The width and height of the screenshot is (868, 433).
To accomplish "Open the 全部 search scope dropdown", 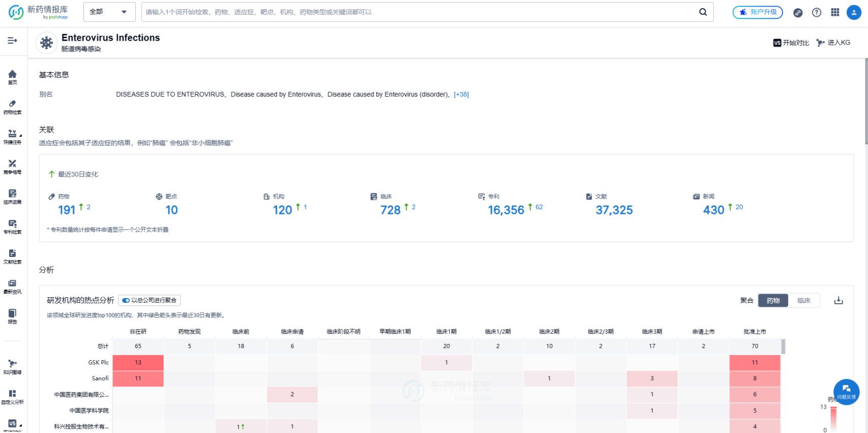I will pos(109,12).
